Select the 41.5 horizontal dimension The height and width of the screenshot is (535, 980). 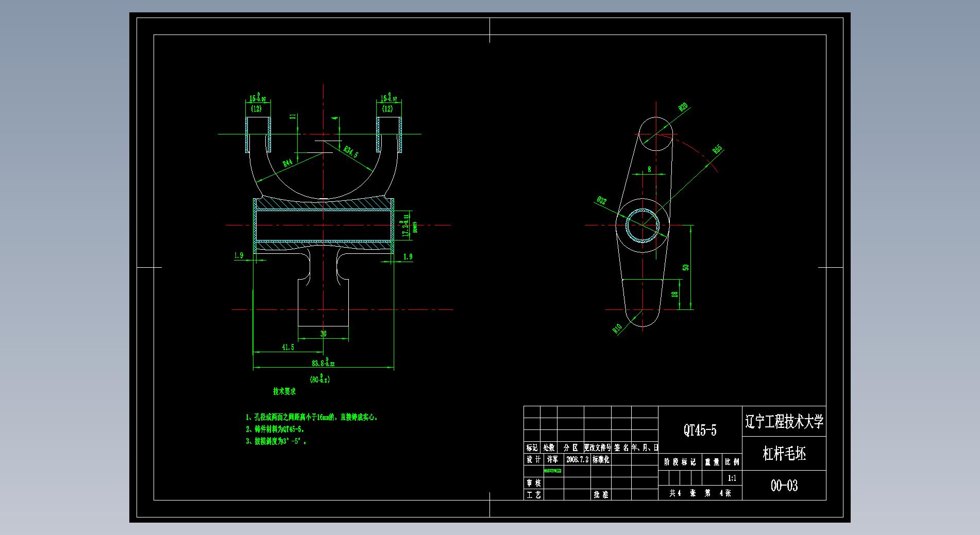click(x=288, y=348)
